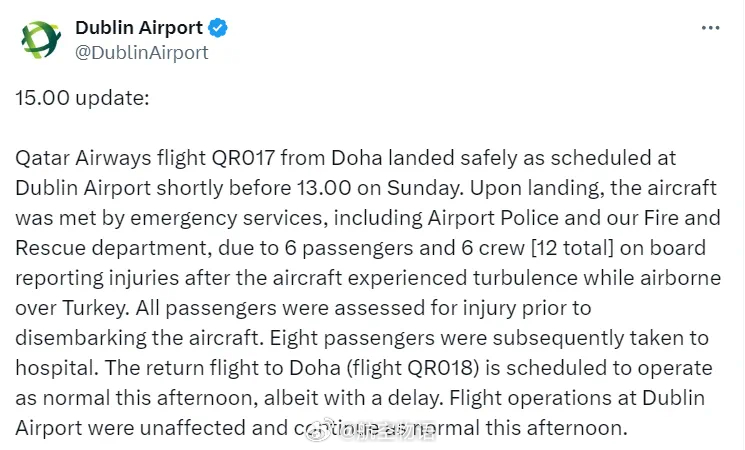Select the flight number QR017
Screen dimensions: 745x450
click(243, 158)
